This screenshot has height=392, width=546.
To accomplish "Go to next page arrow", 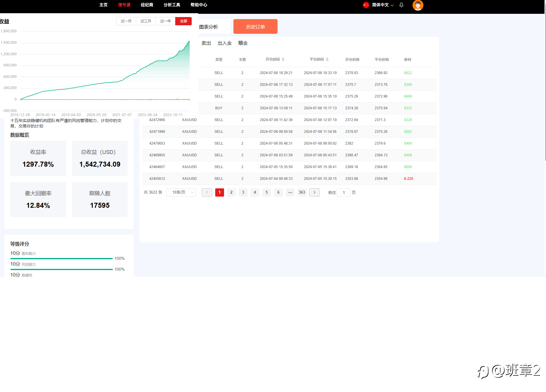I will [x=314, y=192].
